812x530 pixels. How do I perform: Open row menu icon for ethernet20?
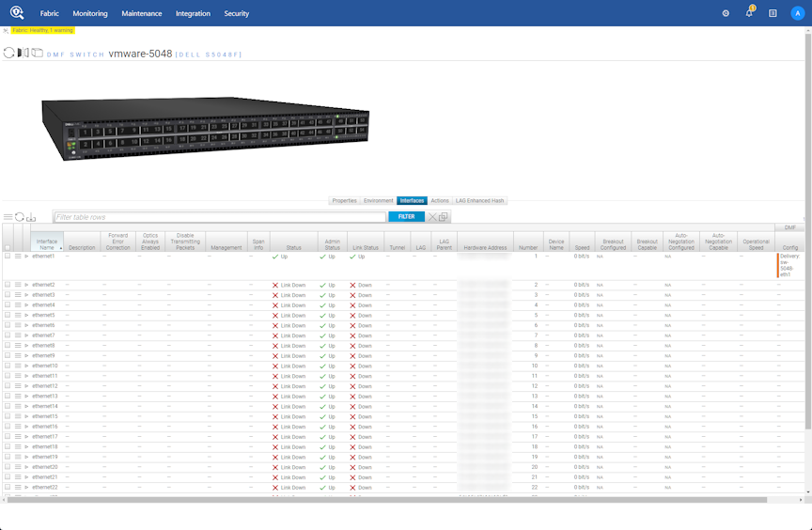click(18, 467)
